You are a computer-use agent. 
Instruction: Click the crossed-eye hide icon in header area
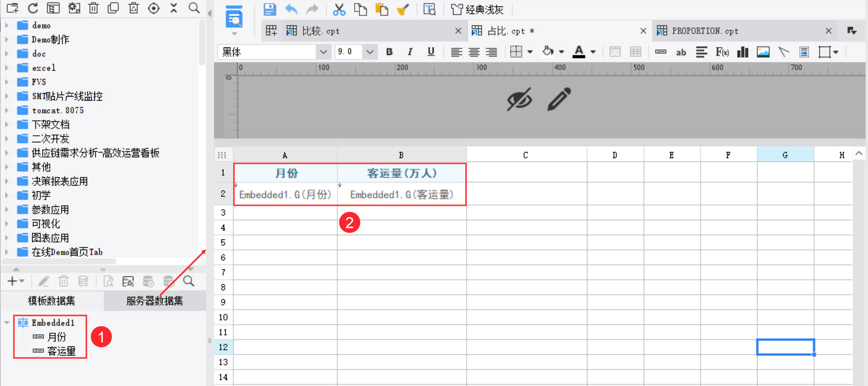tap(519, 99)
